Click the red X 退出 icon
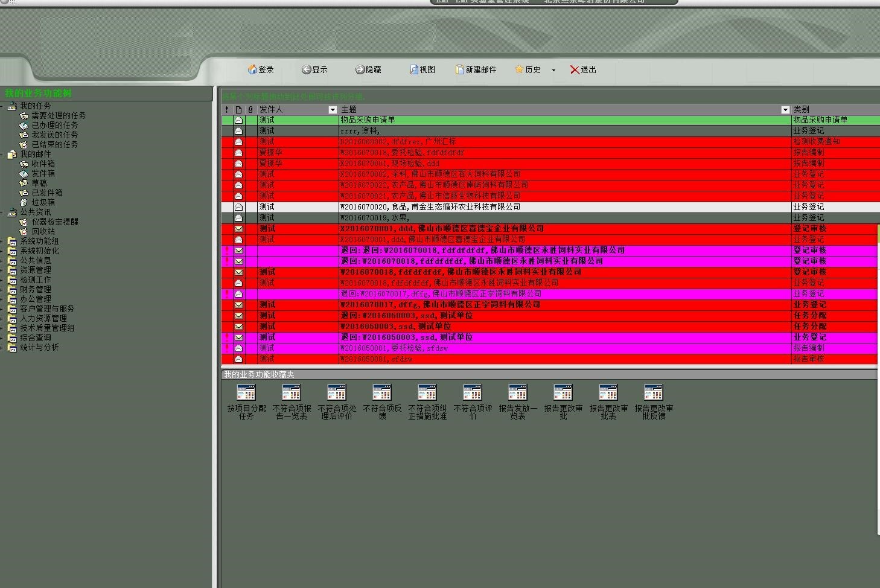This screenshot has height=588, width=880. [x=575, y=70]
